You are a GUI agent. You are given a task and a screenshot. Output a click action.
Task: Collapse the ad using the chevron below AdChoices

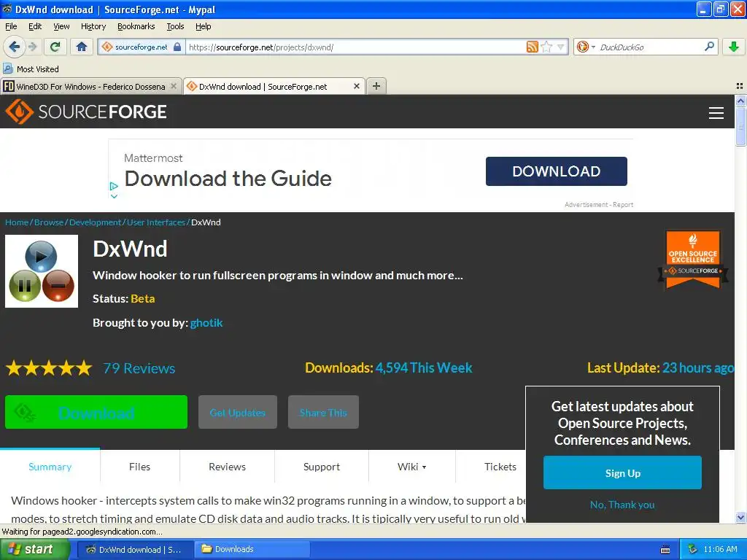[114, 196]
